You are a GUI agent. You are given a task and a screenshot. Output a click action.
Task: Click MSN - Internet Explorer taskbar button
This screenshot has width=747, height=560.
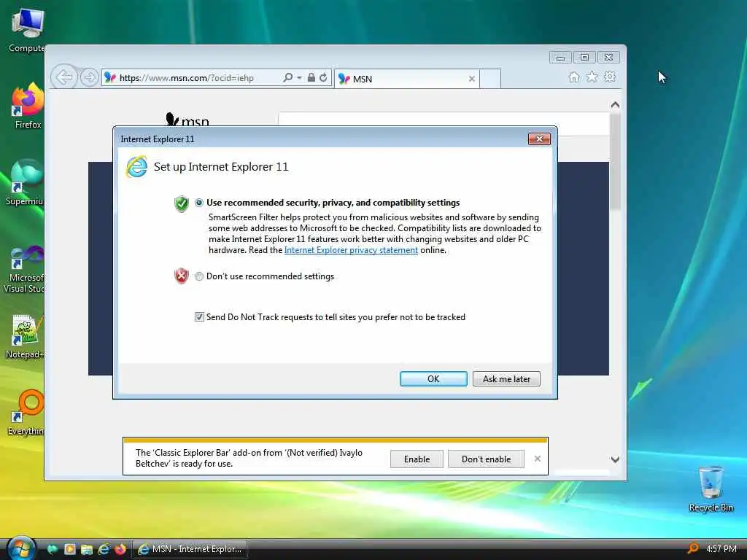click(x=190, y=550)
